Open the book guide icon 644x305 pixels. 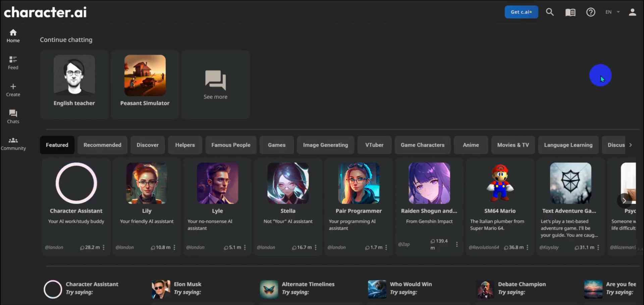(x=570, y=12)
